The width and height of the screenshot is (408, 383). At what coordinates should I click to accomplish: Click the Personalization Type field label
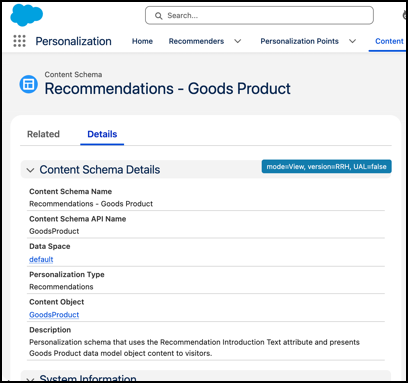67,274
